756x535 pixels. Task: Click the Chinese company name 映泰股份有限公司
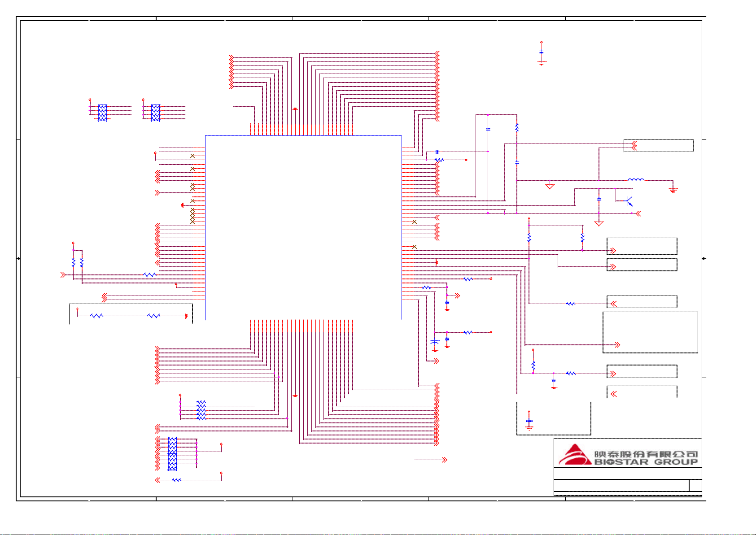[x=646, y=454]
